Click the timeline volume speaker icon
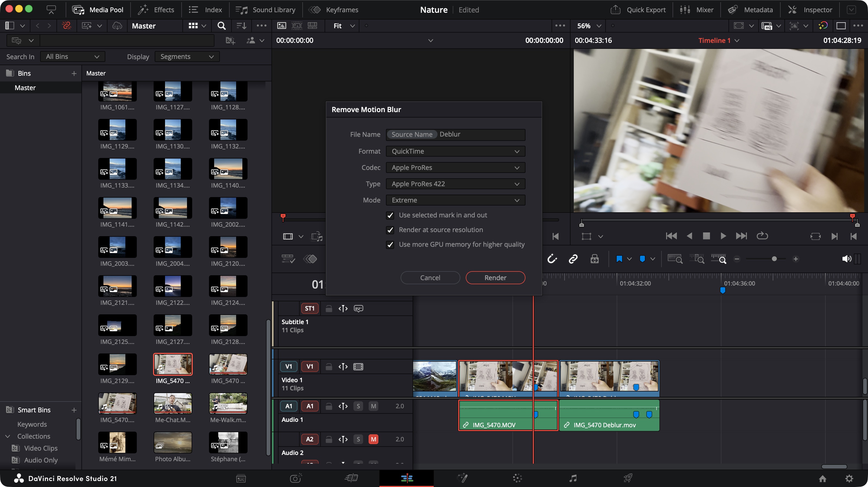 point(847,259)
